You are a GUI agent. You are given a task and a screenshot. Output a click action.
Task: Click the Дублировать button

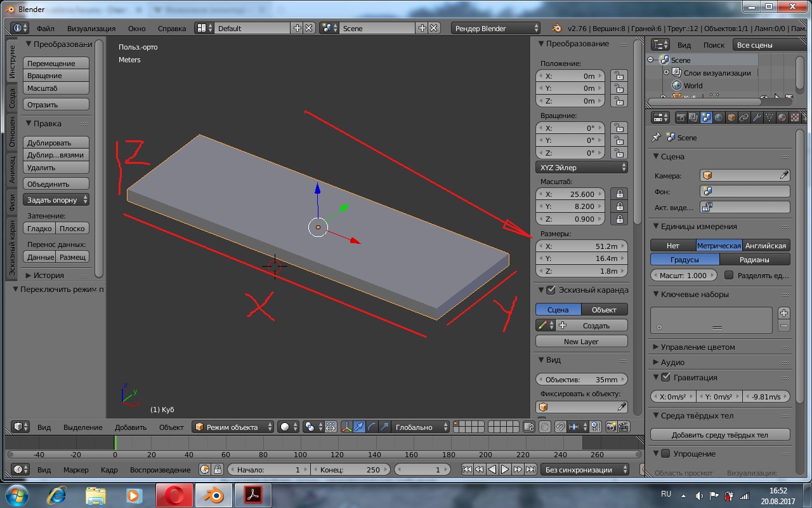click(x=56, y=143)
